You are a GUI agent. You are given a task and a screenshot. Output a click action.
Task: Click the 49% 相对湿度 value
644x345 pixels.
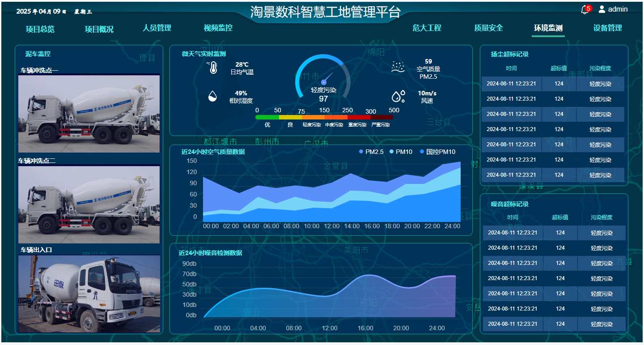click(241, 97)
